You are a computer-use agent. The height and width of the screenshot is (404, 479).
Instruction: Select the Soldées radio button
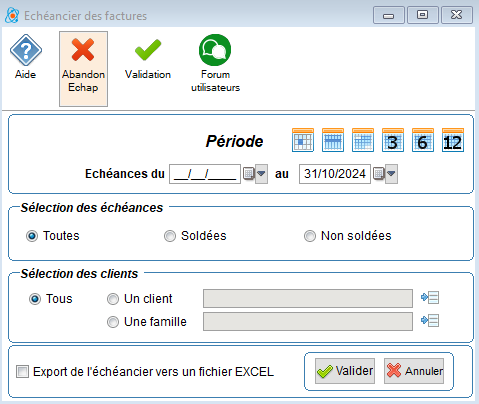(x=170, y=236)
